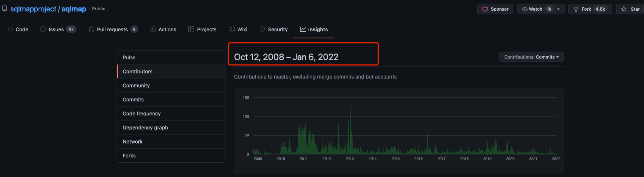Expand the Watch dropdown arrow
Screen dimensions: 644x177
click(558, 9)
